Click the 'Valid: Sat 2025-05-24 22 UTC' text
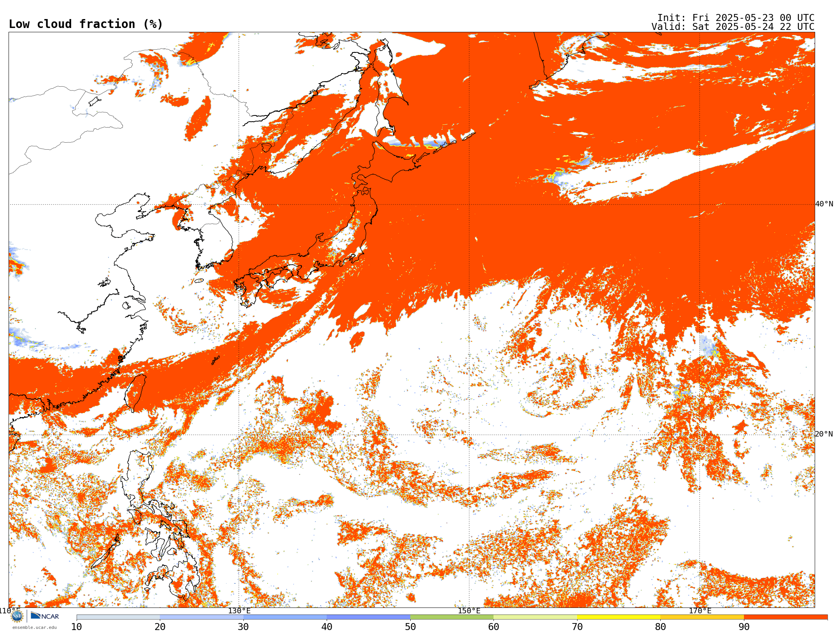Screen dimensions: 840x632 (x=733, y=27)
